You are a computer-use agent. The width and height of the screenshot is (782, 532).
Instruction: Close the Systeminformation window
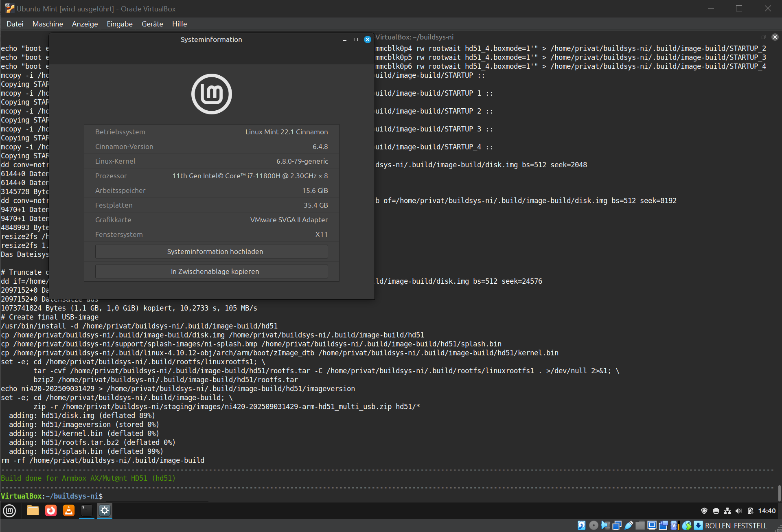tap(367, 39)
